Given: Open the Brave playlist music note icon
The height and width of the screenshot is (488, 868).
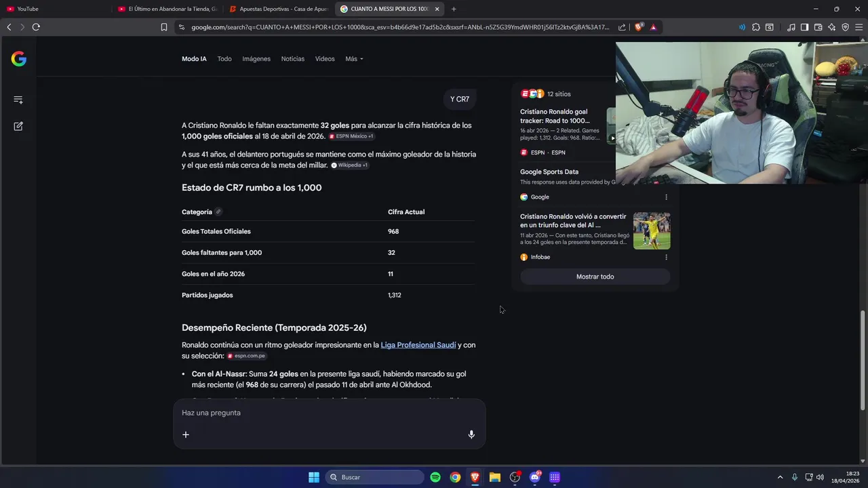Looking at the screenshot, I should pos(791,27).
